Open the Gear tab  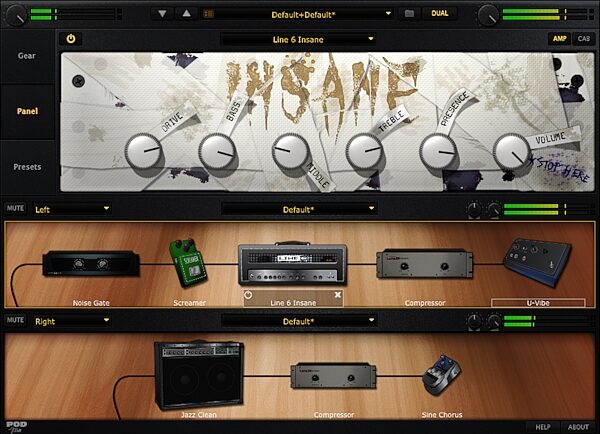tap(27, 56)
